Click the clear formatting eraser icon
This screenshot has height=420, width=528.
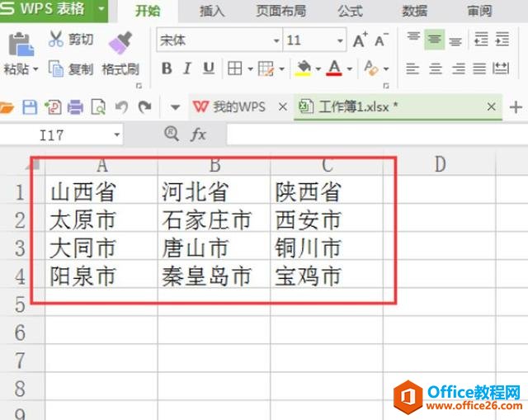(371, 68)
